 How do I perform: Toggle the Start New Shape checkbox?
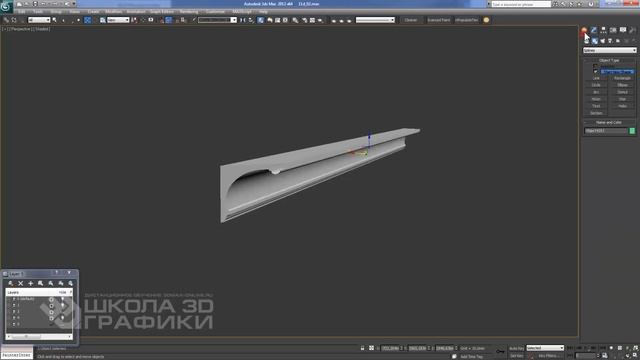click(595, 71)
